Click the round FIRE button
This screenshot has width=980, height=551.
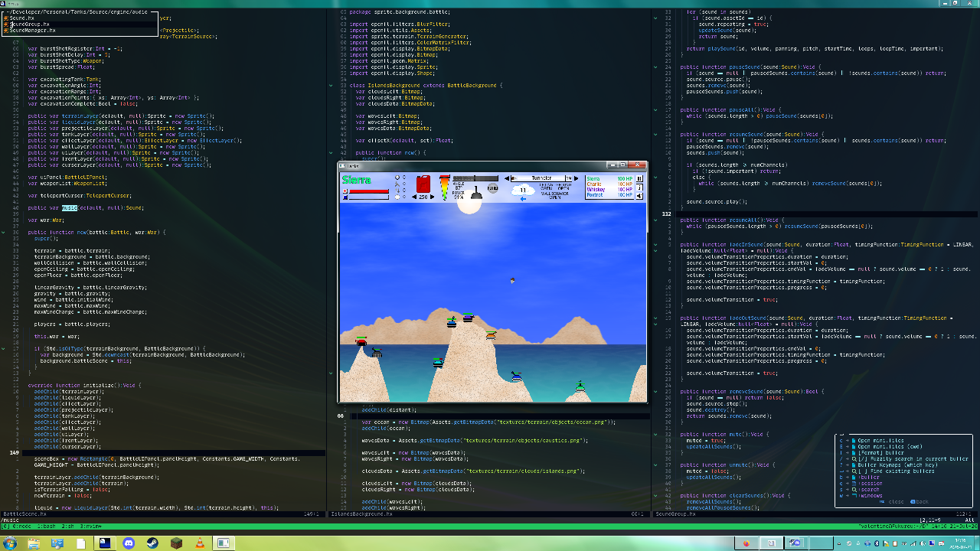click(493, 188)
